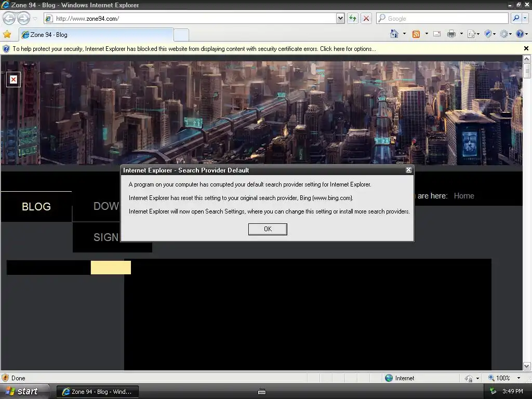Viewport: 532px width, 399px height.
Task: Open the recent pages dropdown arrow
Action: click(x=35, y=19)
